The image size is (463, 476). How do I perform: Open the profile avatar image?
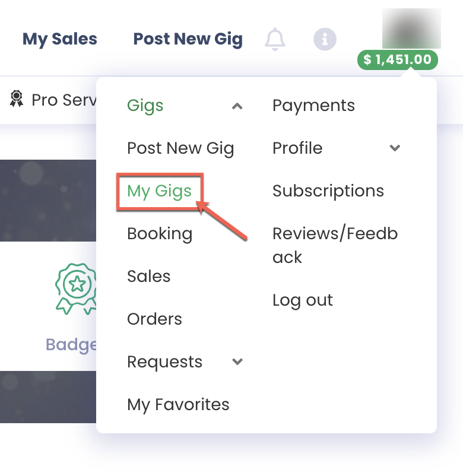(x=413, y=27)
